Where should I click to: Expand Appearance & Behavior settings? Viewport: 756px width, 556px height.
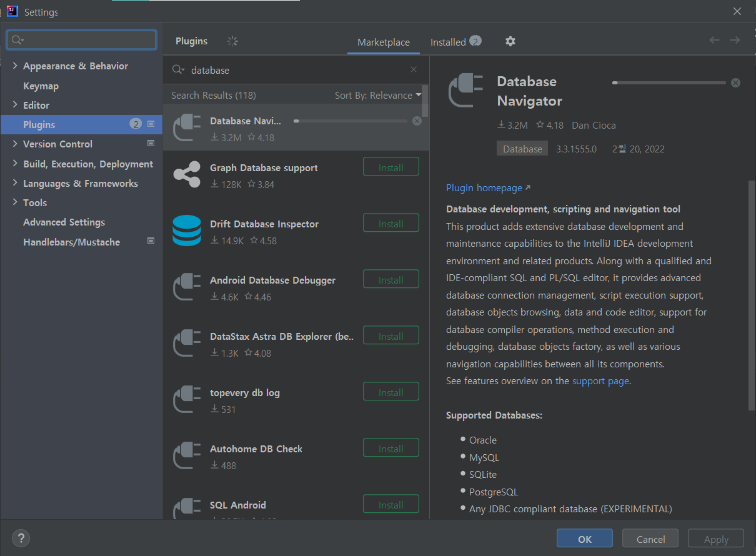(x=15, y=66)
